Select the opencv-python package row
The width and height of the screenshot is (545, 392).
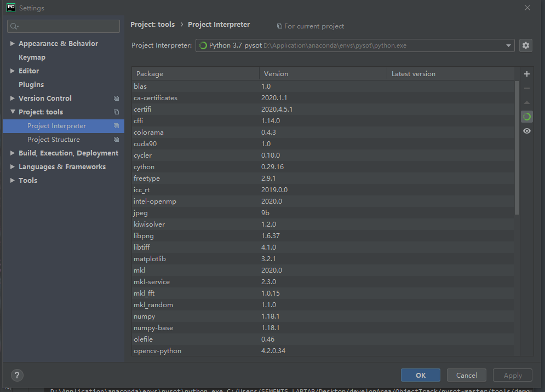tap(323, 350)
